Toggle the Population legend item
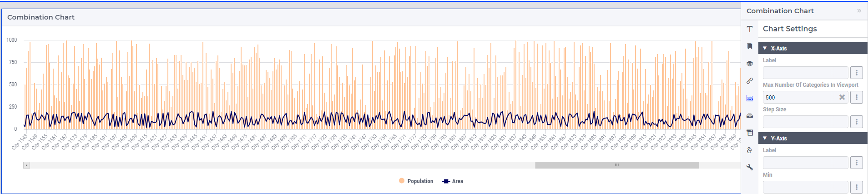Image resolution: width=868 pixels, height=194 pixels. point(416,181)
